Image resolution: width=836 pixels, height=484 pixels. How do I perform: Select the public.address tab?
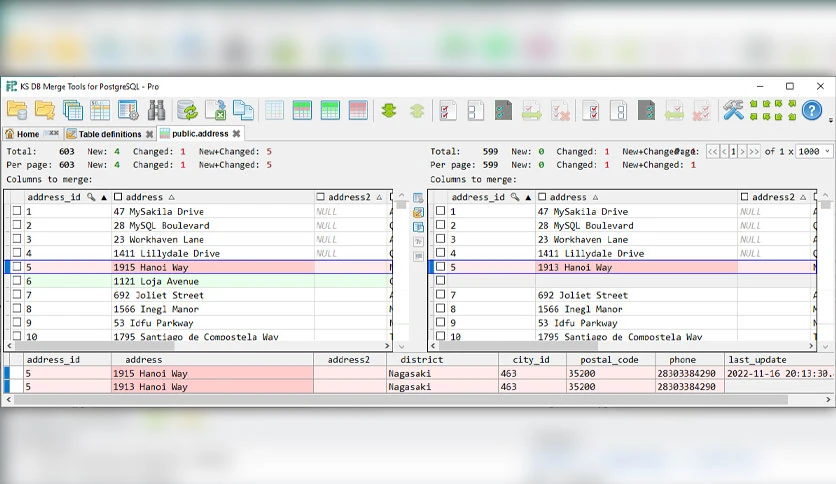coord(200,133)
